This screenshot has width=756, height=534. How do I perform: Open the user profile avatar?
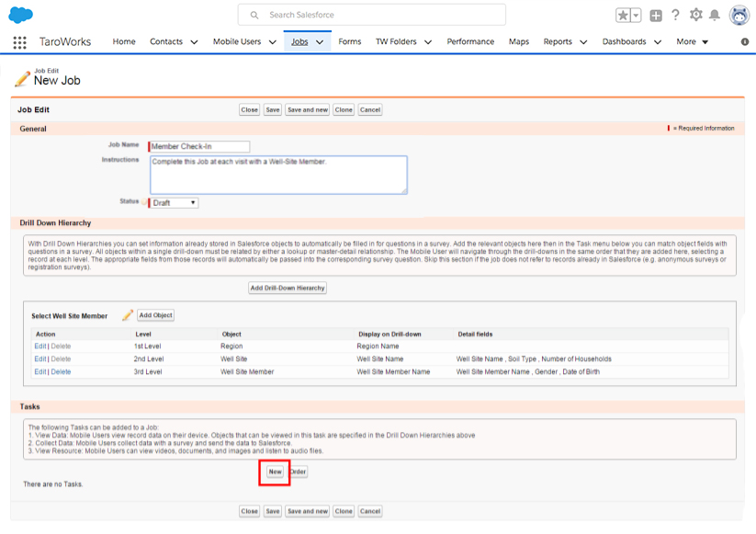click(x=739, y=16)
